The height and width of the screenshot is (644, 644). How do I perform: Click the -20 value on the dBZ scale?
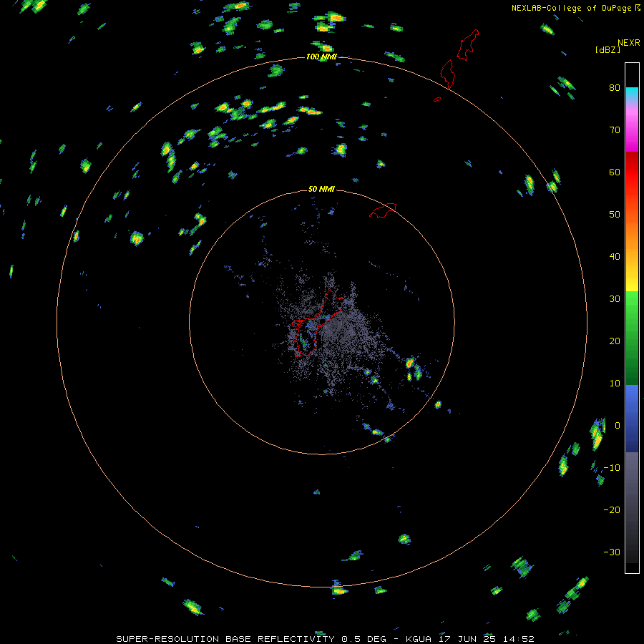click(x=612, y=509)
